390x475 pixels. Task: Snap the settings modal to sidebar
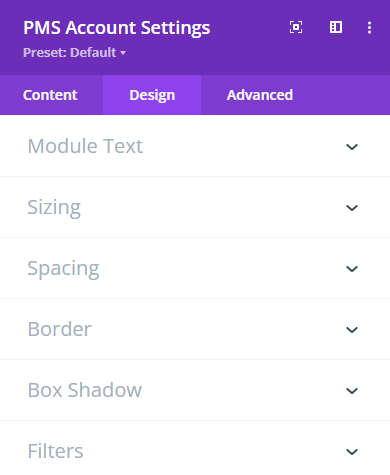[x=336, y=27]
